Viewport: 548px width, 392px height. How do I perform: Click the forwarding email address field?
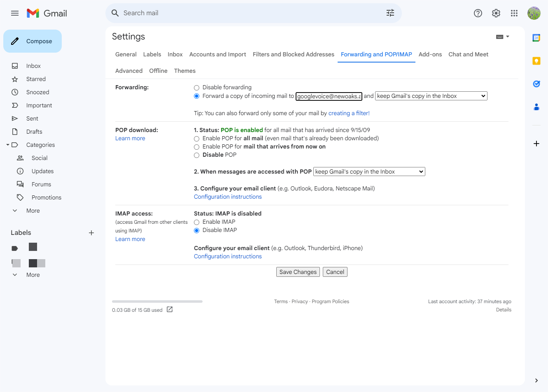point(329,96)
